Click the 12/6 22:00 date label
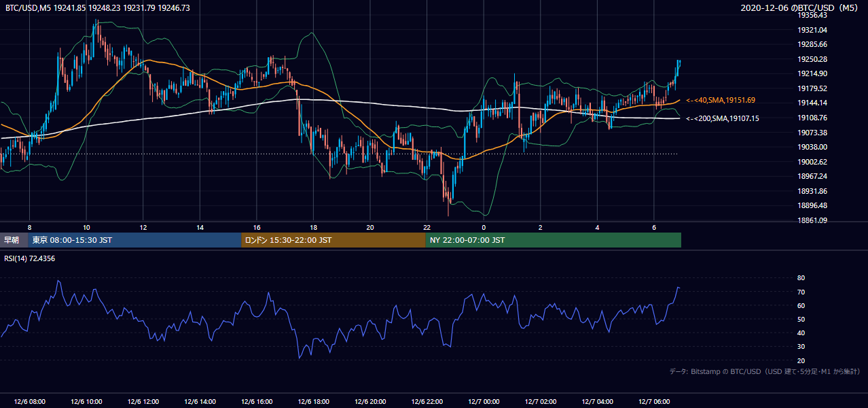The width and height of the screenshot is (868, 408). 428,402
